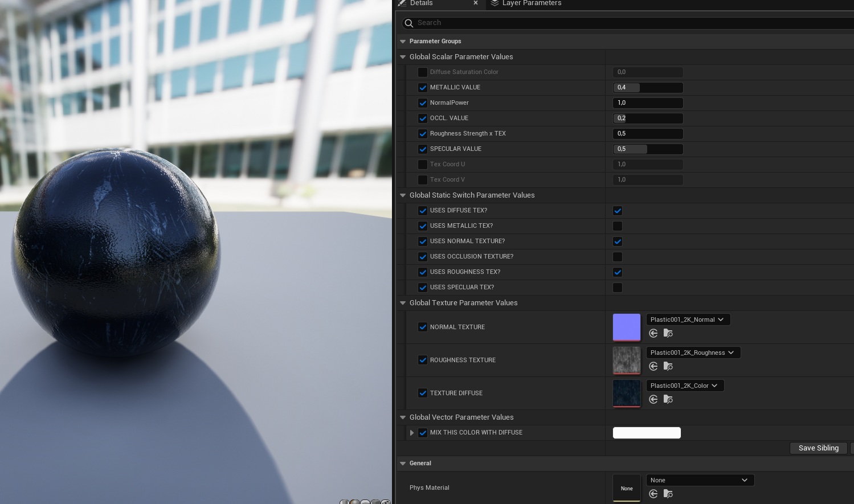
Task: Collapse Global Scalar Parameter Values
Action: point(403,57)
